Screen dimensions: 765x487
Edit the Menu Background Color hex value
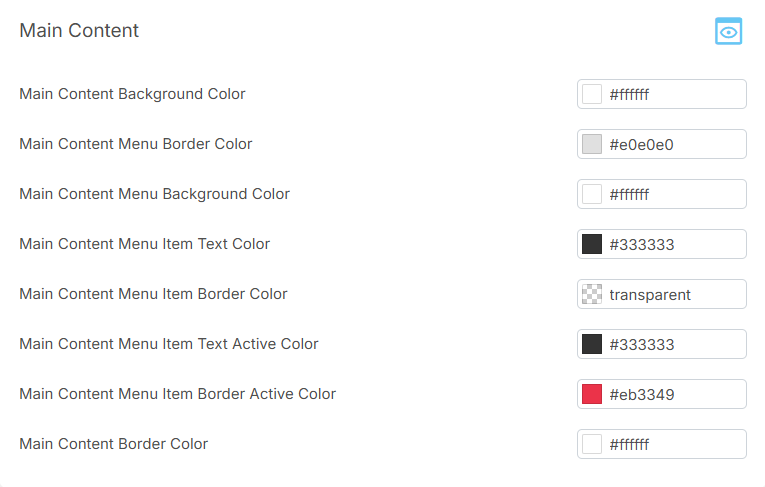coord(674,194)
